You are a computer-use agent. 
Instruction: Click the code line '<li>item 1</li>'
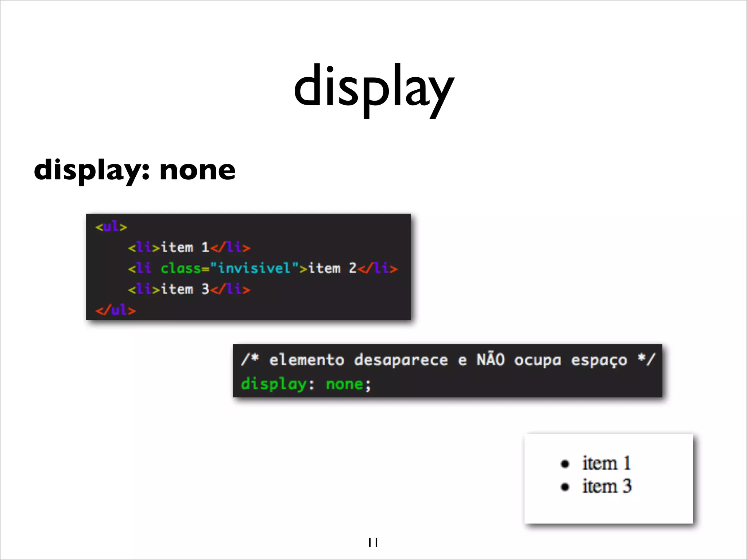189,248
